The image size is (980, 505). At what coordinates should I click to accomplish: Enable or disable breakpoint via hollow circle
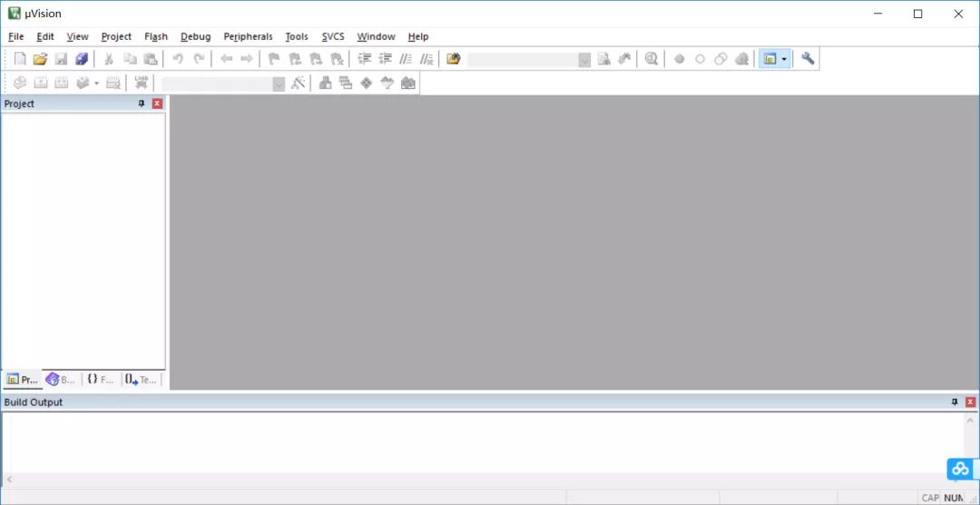pos(700,59)
